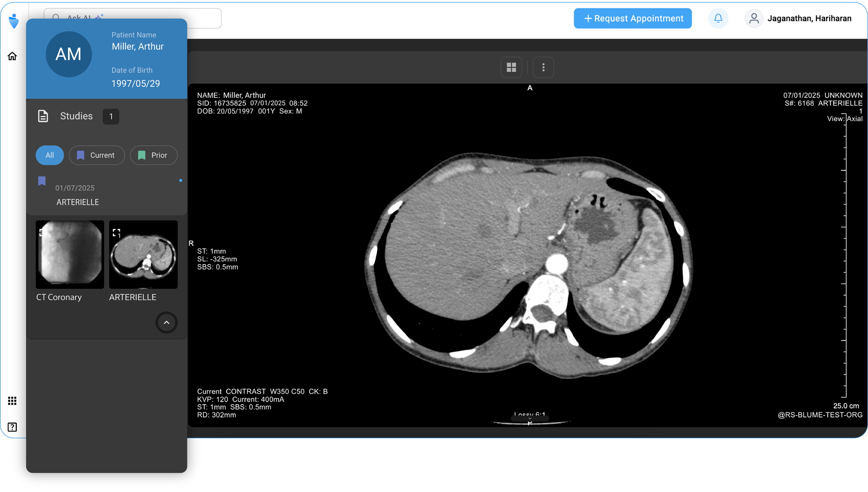Select the All studies filter
The width and height of the screenshot is (868, 492).
(49, 155)
